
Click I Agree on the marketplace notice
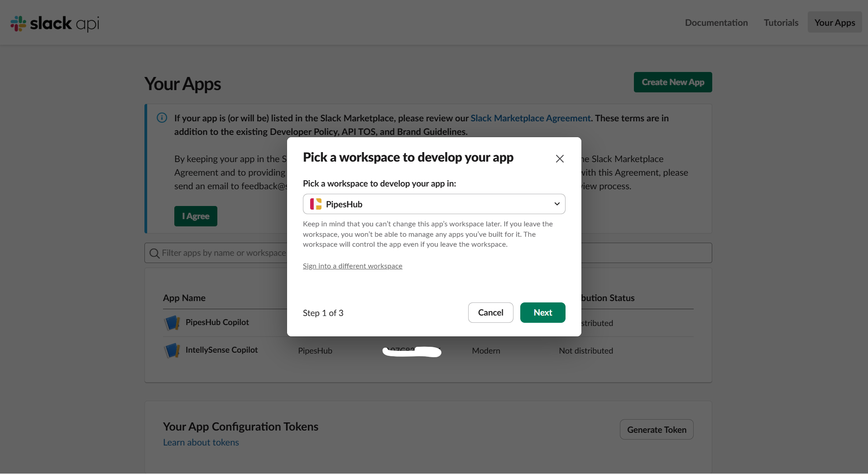pos(195,216)
